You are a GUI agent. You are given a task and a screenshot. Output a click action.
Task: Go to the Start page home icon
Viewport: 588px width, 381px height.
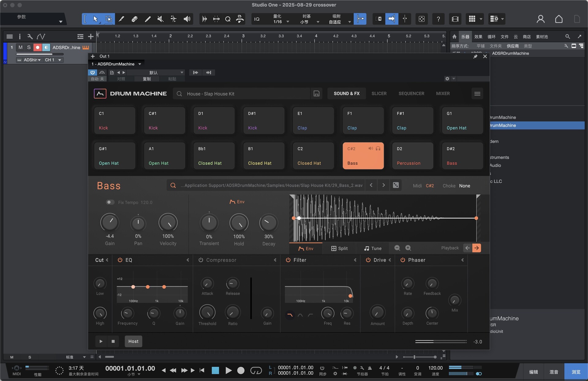coord(559,19)
